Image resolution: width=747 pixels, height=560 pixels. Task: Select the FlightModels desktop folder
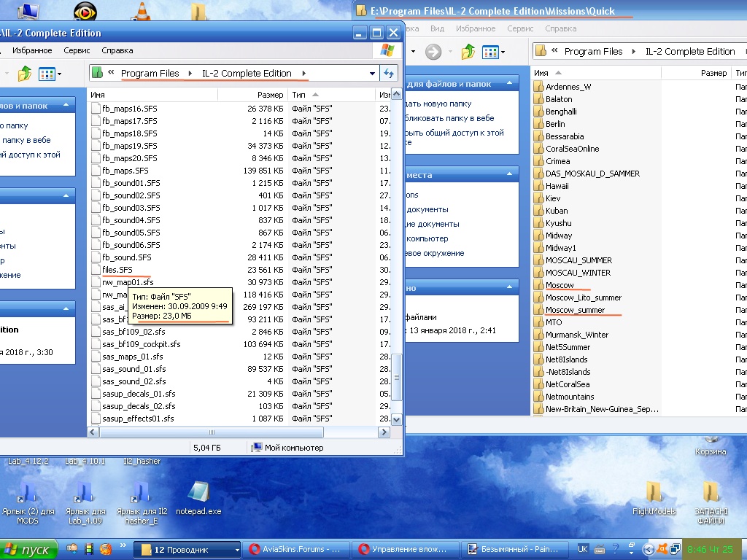click(x=654, y=497)
